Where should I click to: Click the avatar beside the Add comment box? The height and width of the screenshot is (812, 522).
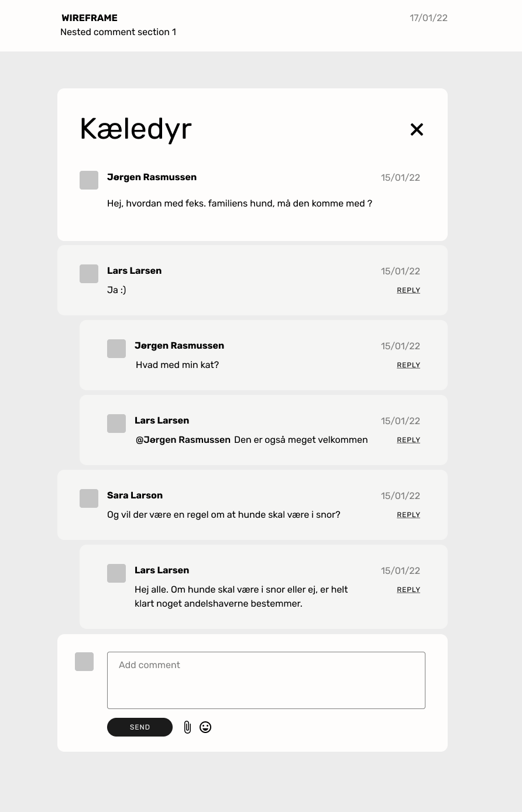pyautogui.click(x=84, y=662)
